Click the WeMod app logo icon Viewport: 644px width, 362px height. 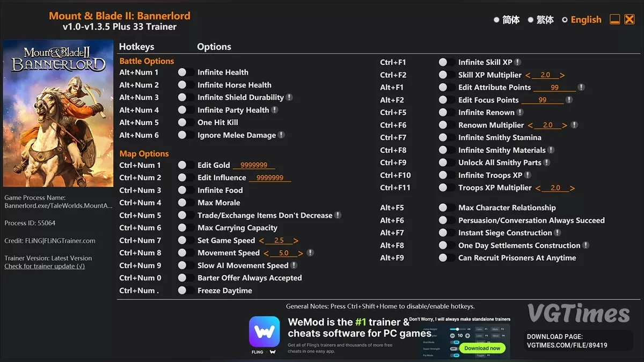(x=264, y=332)
